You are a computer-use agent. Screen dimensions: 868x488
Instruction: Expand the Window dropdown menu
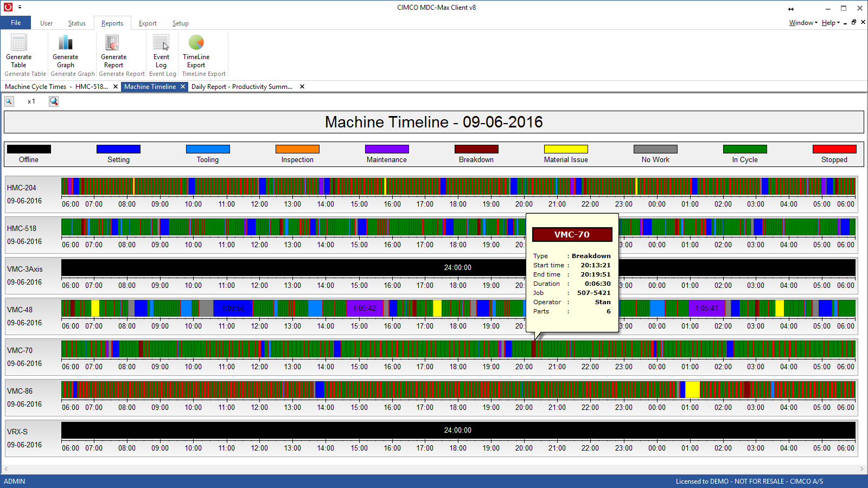[803, 23]
